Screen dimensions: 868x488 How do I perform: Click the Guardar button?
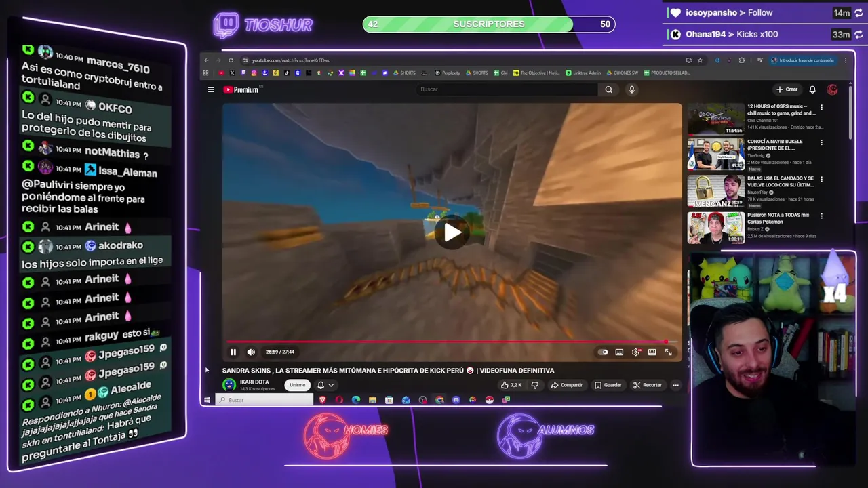[608, 385]
